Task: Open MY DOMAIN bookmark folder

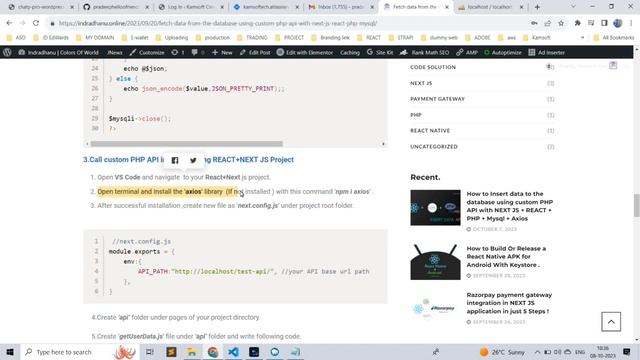Action: pos(96,38)
